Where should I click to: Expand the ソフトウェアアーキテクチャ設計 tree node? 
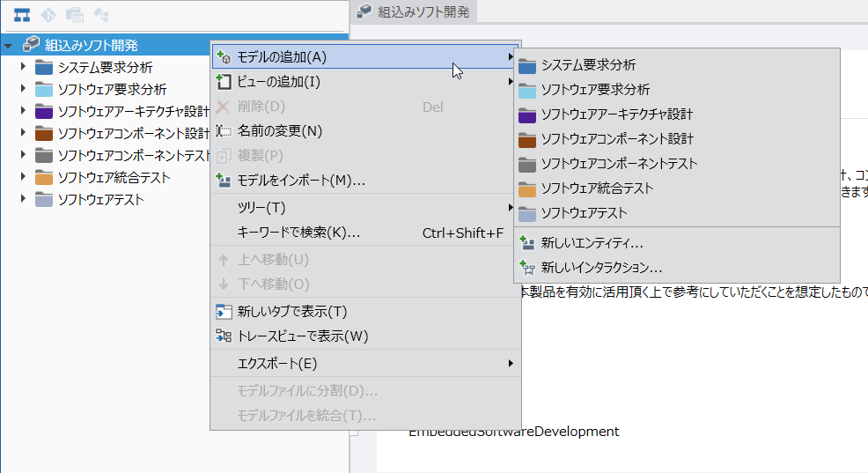(23, 111)
